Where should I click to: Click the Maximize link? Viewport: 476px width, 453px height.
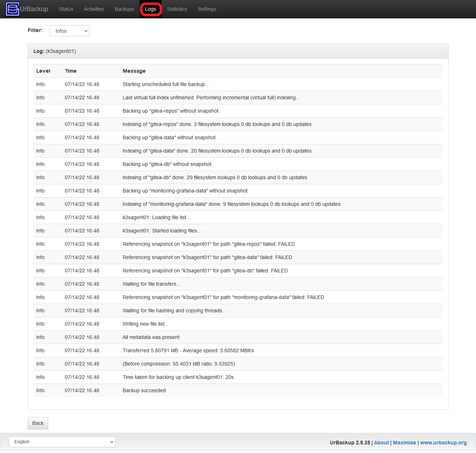pos(404,443)
